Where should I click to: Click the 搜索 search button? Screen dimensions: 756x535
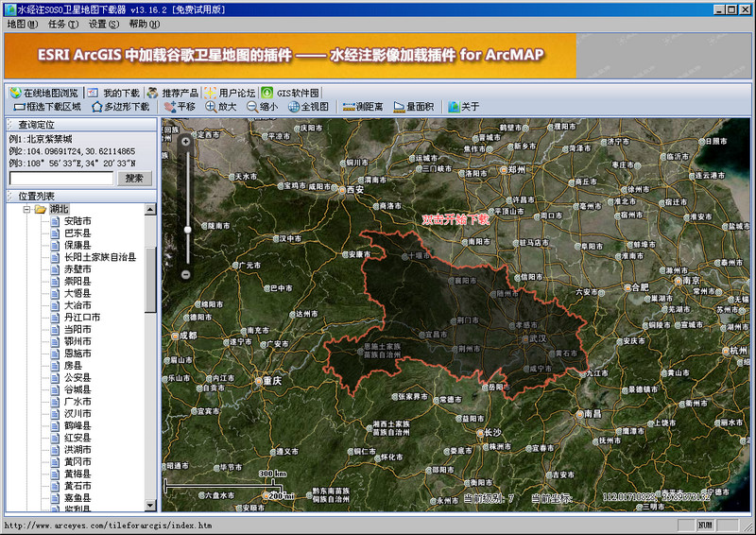tap(134, 178)
